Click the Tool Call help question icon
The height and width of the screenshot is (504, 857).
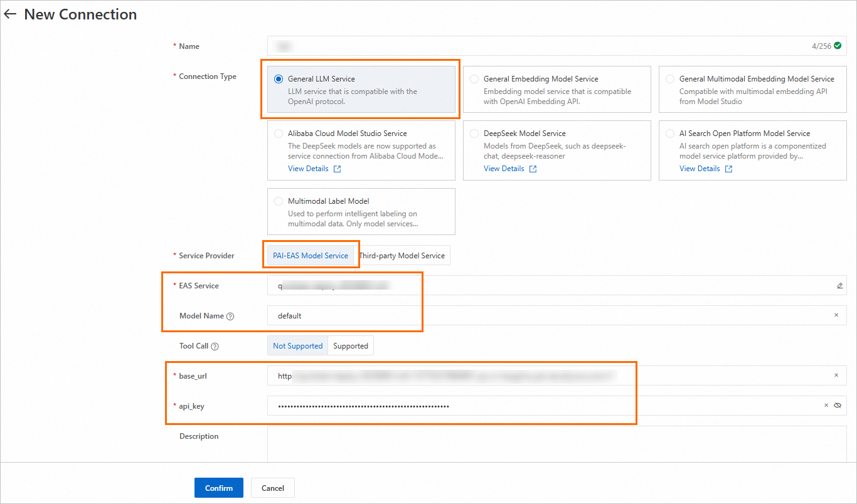215,347
